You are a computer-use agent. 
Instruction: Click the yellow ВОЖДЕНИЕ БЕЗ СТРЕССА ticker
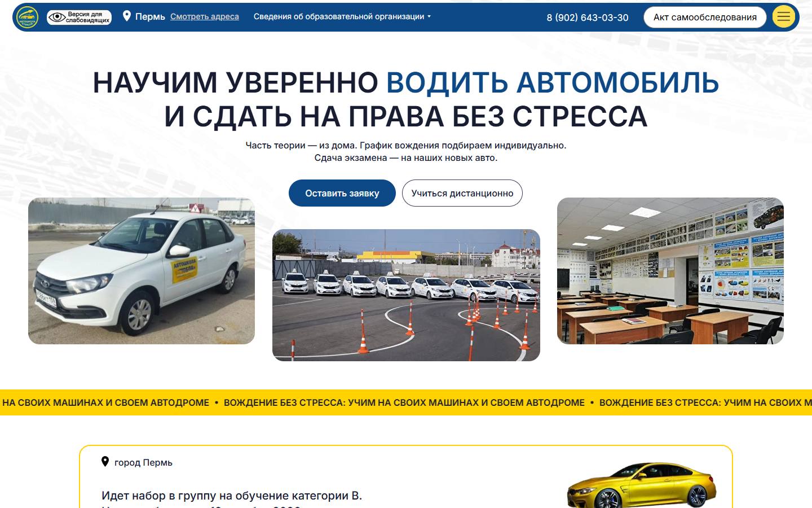coord(406,402)
